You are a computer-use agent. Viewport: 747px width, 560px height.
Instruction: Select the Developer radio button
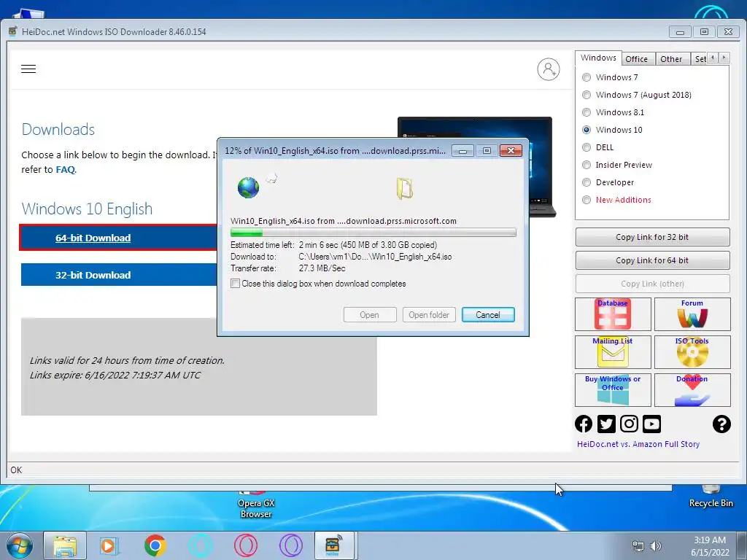click(x=587, y=182)
